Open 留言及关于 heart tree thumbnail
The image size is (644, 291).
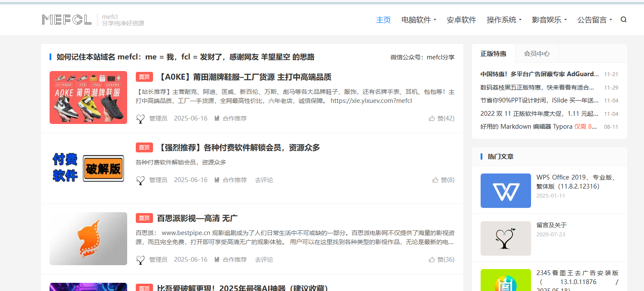click(x=506, y=238)
